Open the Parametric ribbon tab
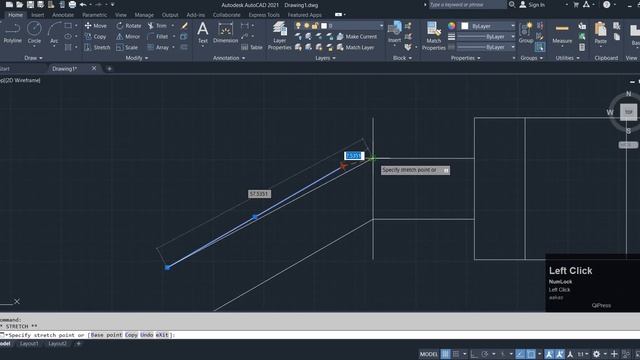The height and width of the screenshot is (360, 640). 94,15
